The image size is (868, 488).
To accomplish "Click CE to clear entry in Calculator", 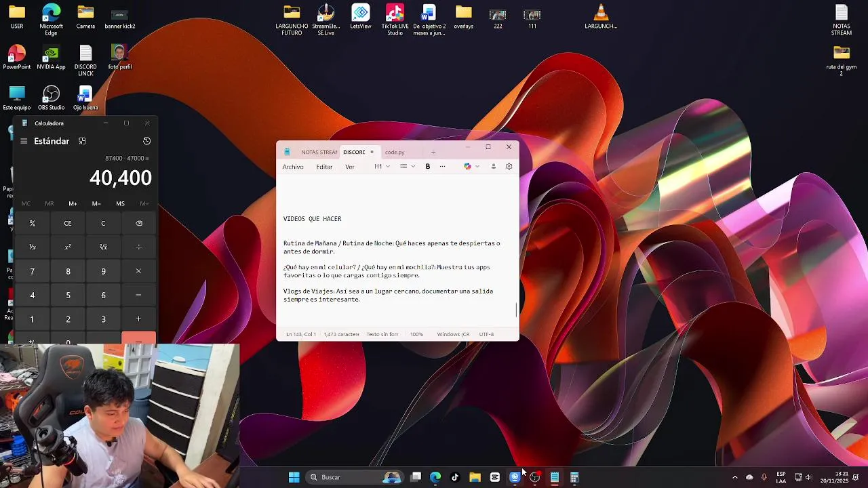I will click(68, 223).
